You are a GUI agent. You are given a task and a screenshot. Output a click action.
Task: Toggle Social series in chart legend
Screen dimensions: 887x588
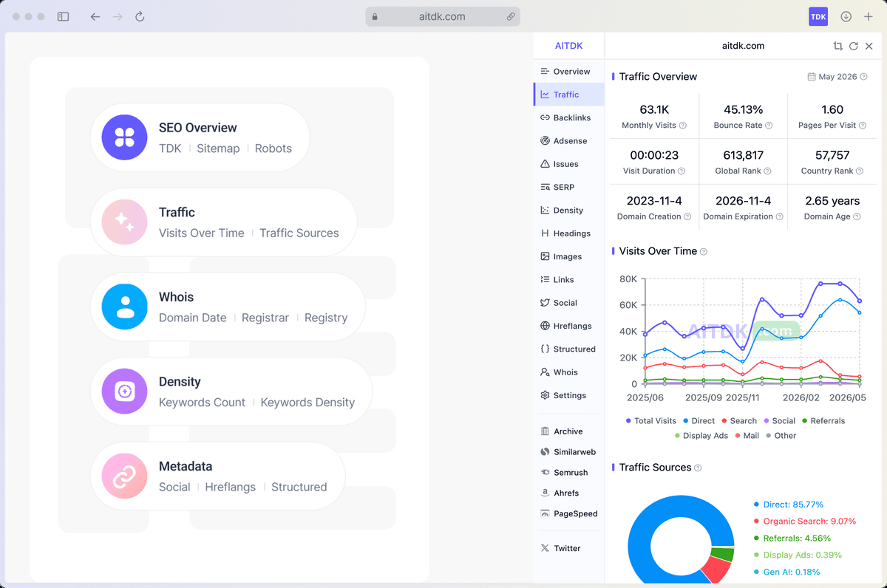point(779,421)
